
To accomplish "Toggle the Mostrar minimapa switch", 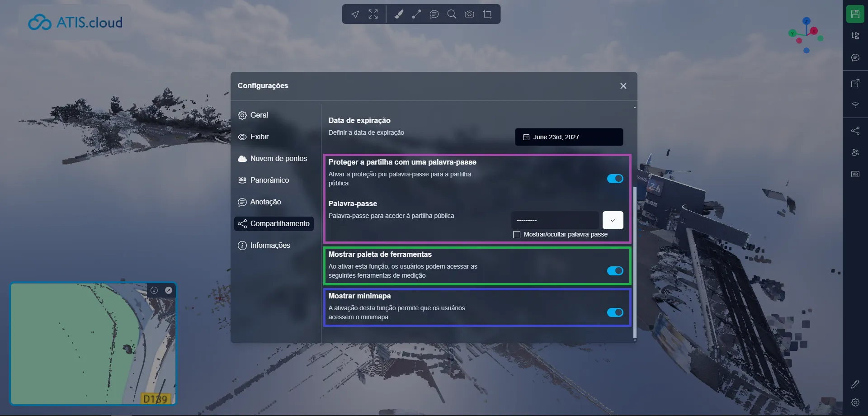I will 615,312.
